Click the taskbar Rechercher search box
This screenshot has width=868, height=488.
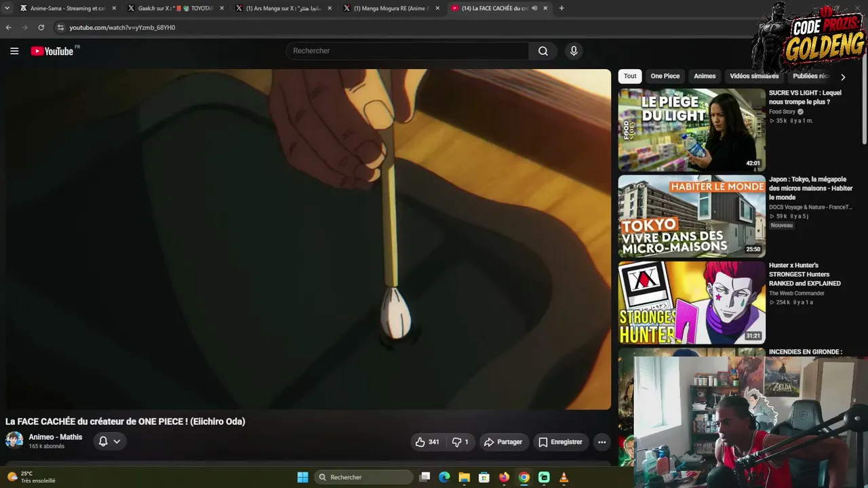pos(364,477)
